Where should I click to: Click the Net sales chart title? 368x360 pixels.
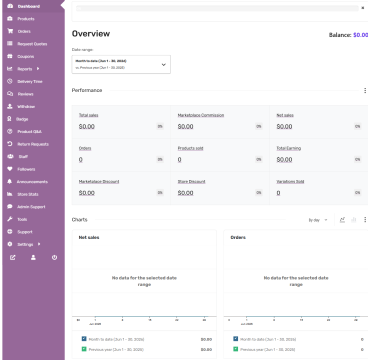click(x=89, y=238)
